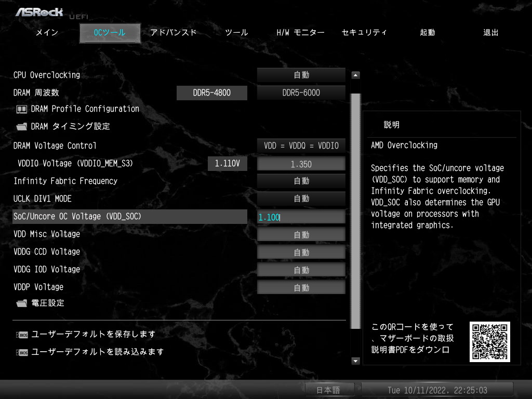Click the AMD Overclocking description title

coord(404,145)
